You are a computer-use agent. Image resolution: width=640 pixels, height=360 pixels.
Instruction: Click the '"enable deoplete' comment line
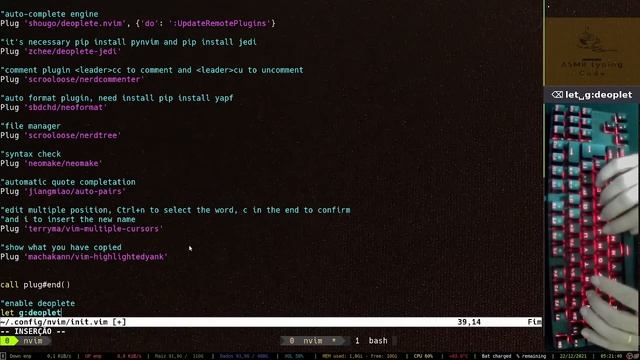pos(38,303)
